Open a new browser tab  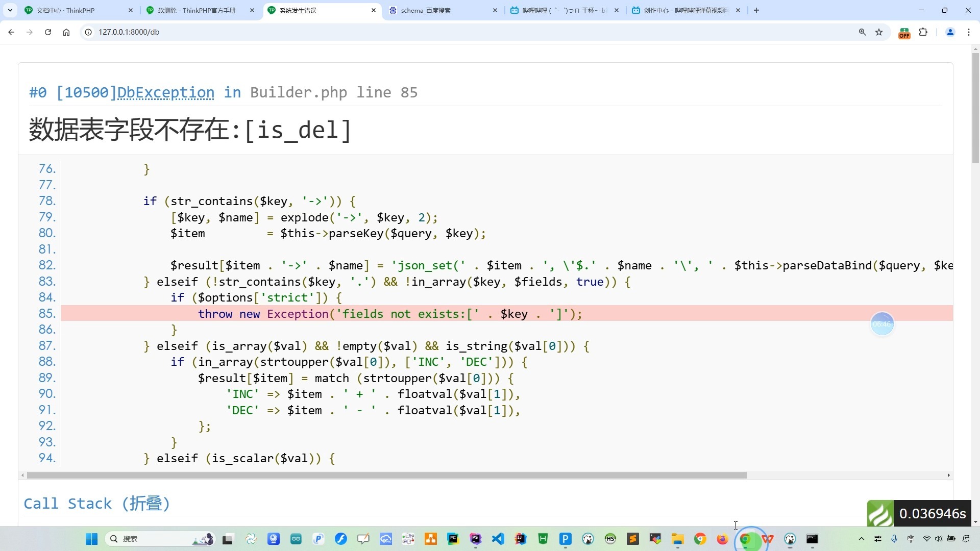(x=756, y=10)
